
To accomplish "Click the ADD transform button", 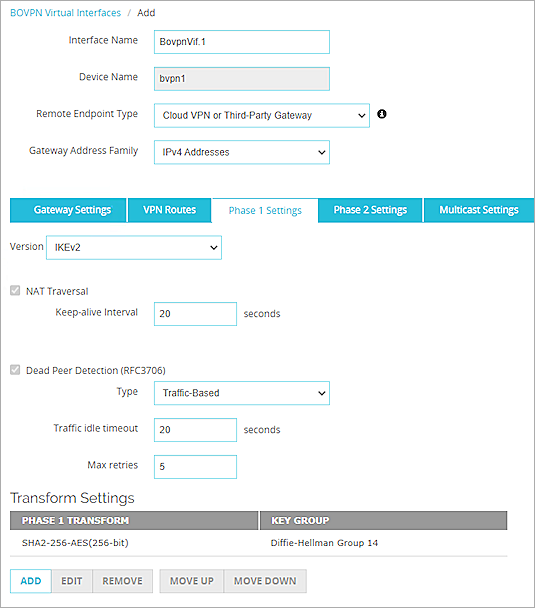I will [x=31, y=581].
